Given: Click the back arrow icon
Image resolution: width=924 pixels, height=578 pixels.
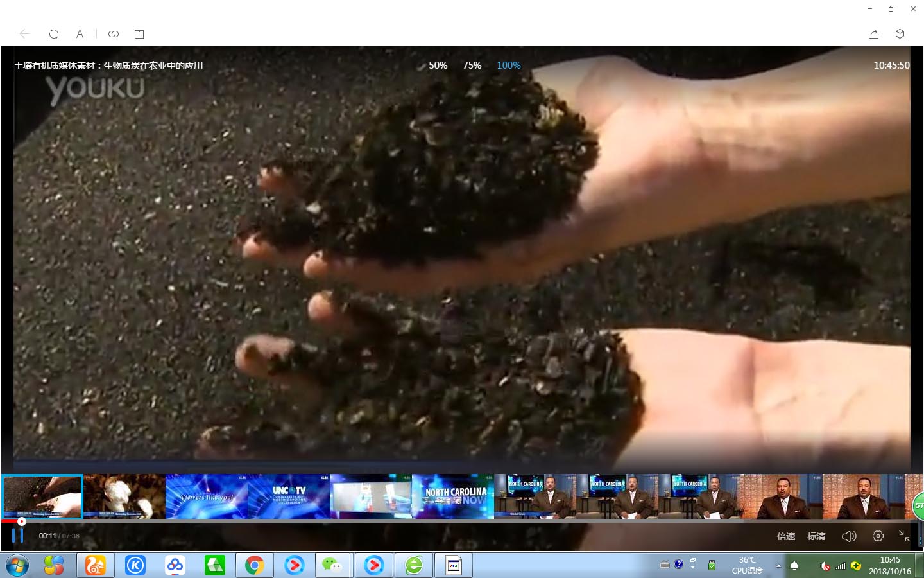Looking at the screenshot, I should pyautogui.click(x=24, y=34).
